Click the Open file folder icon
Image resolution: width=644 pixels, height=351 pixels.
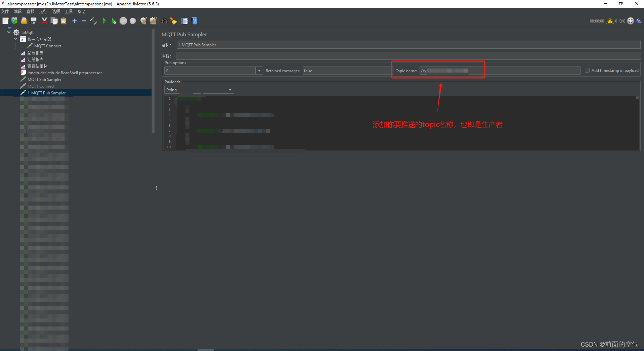pos(24,21)
